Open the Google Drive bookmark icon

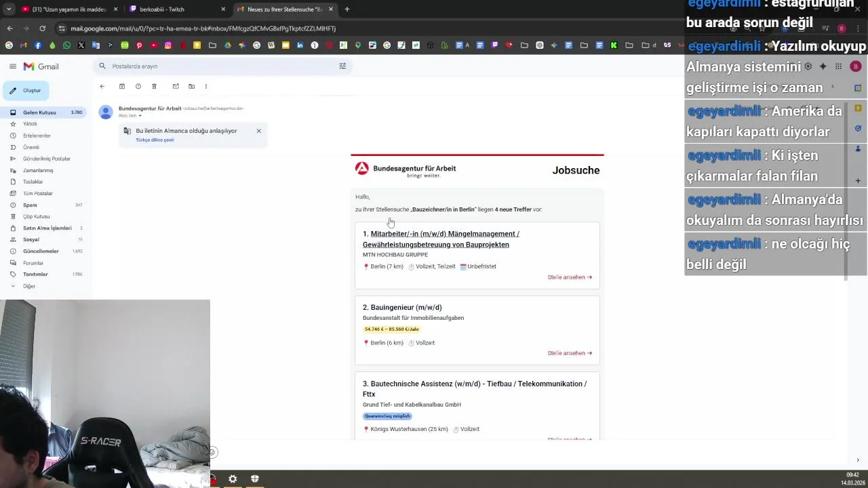click(x=227, y=45)
